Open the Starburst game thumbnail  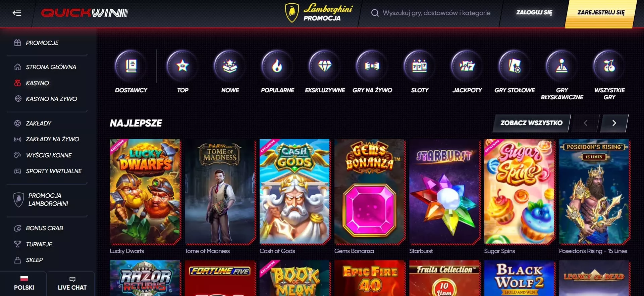(444, 192)
